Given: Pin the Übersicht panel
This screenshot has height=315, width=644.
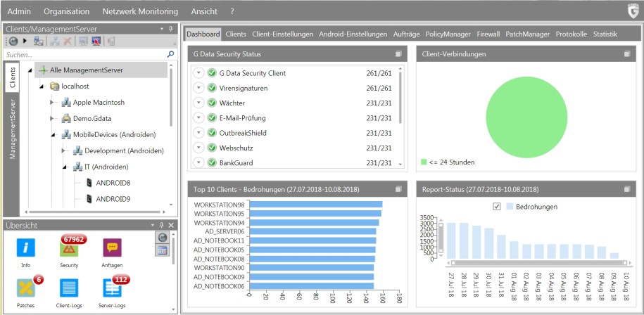Looking at the screenshot, I should click(161, 225).
